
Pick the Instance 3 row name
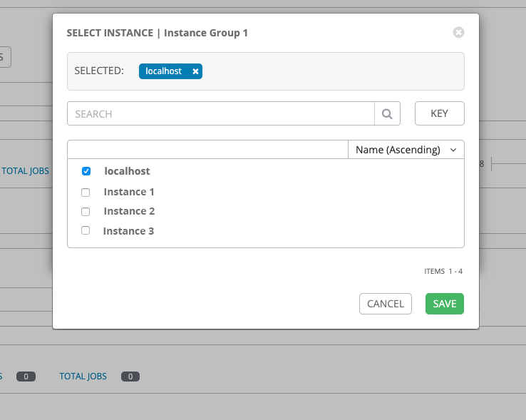pyautogui.click(x=128, y=231)
